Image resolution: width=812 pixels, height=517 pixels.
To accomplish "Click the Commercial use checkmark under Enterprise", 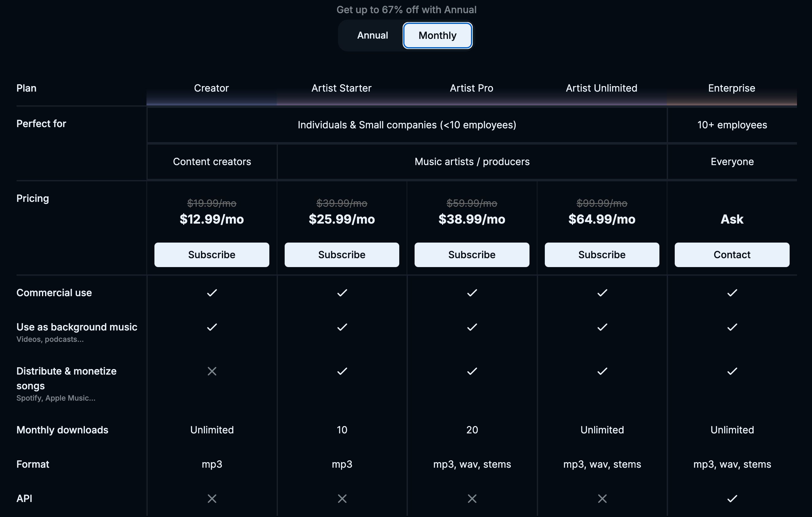I will point(732,292).
